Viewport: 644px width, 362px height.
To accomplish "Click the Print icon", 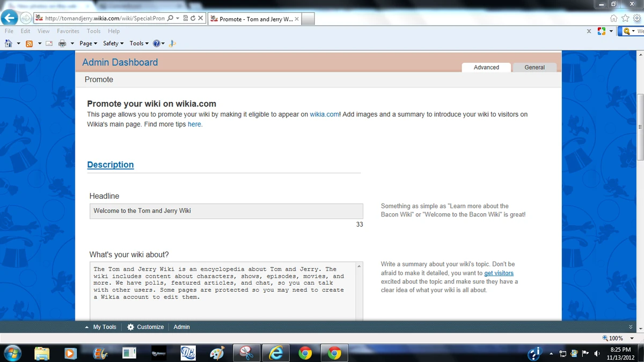I will (x=62, y=44).
